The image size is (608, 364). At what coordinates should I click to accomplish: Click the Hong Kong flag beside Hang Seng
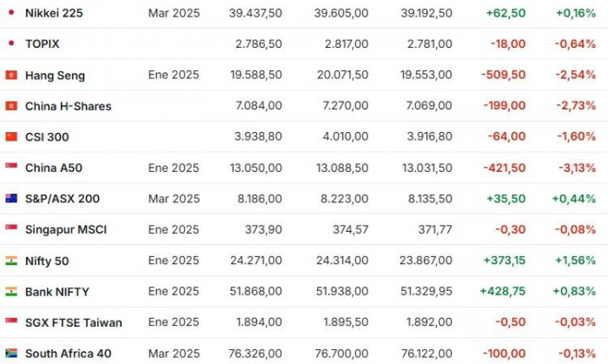point(11,75)
